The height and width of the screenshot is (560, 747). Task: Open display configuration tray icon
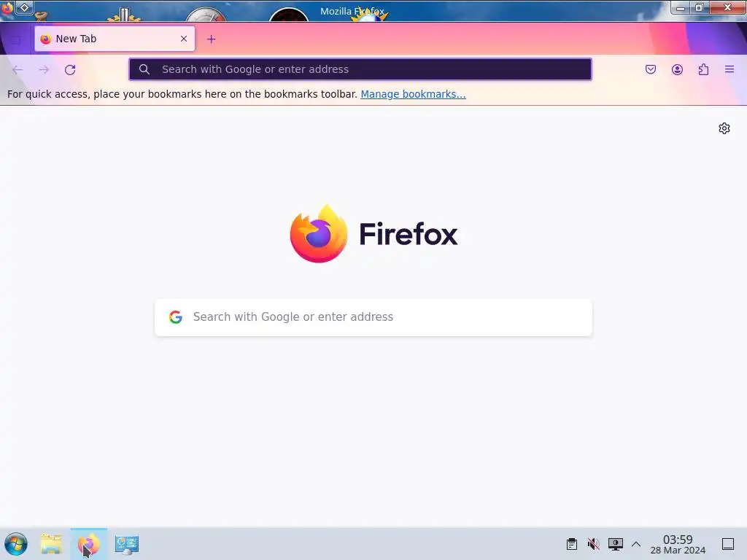[x=615, y=544]
